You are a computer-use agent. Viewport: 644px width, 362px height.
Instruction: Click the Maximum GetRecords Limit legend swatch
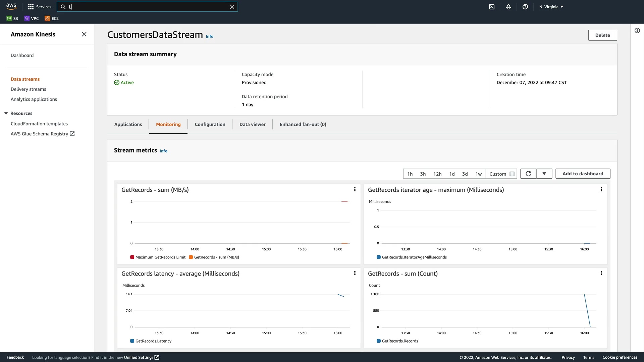pyautogui.click(x=132, y=257)
